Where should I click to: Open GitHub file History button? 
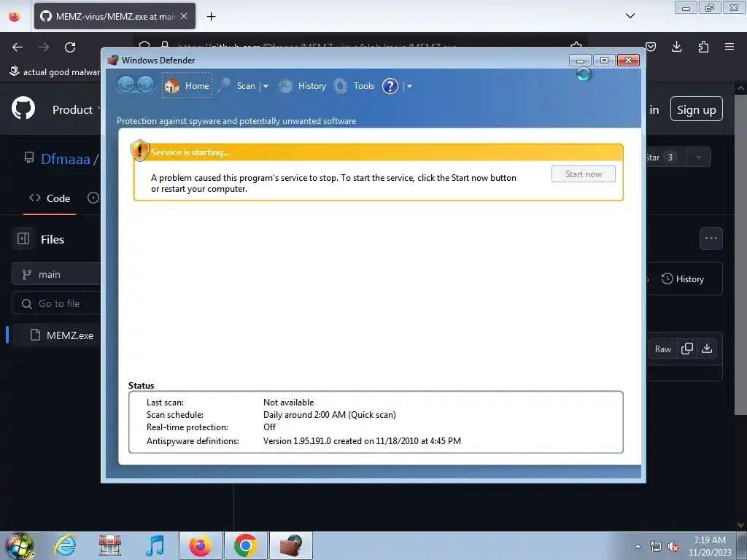(683, 279)
